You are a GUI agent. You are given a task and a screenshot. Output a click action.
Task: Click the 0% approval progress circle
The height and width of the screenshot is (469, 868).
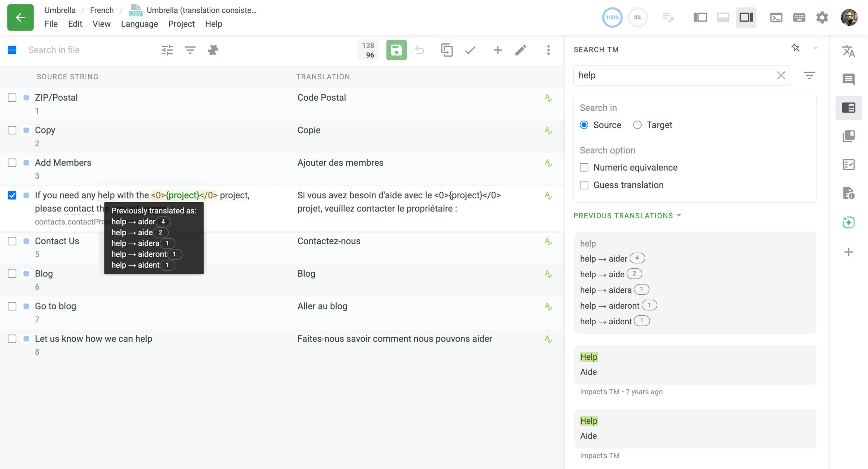coord(637,17)
